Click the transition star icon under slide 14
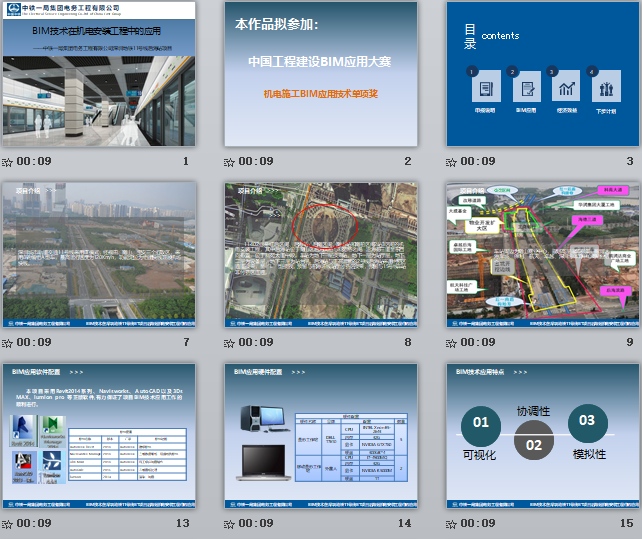Screen dimensions: 642x539 click(229, 523)
